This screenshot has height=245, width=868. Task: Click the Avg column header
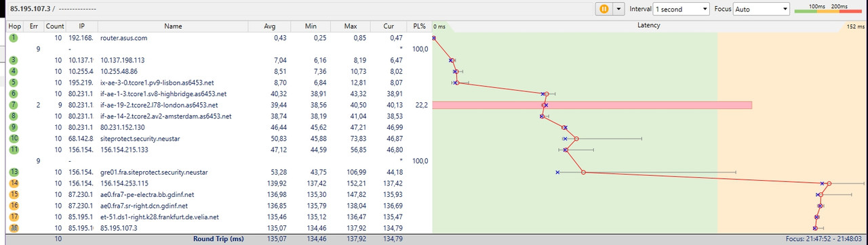(270, 26)
